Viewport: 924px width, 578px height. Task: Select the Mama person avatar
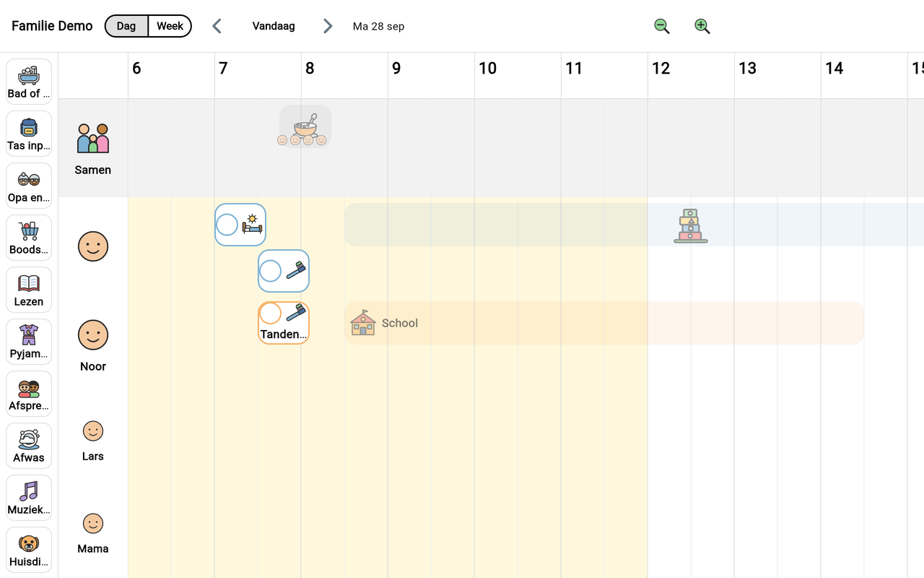(x=93, y=524)
